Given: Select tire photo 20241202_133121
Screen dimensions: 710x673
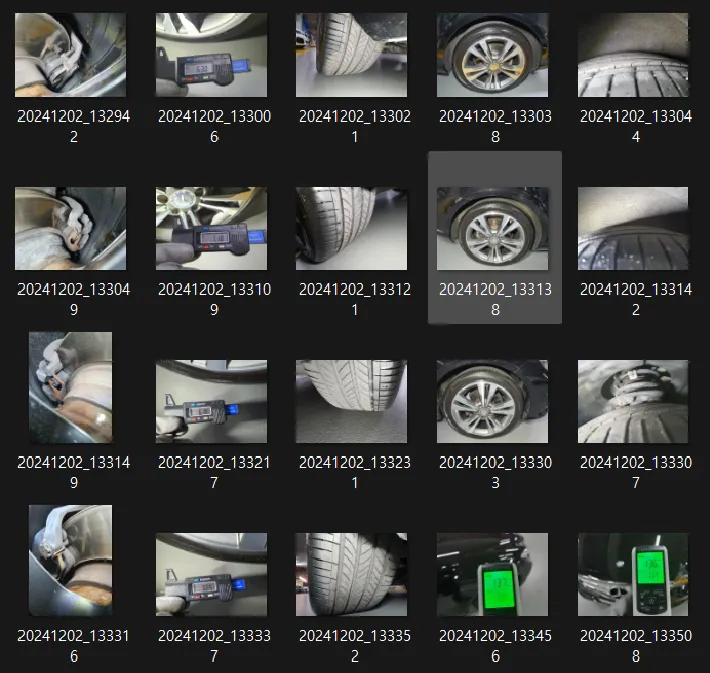Looking at the screenshot, I should click(x=351, y=228).
